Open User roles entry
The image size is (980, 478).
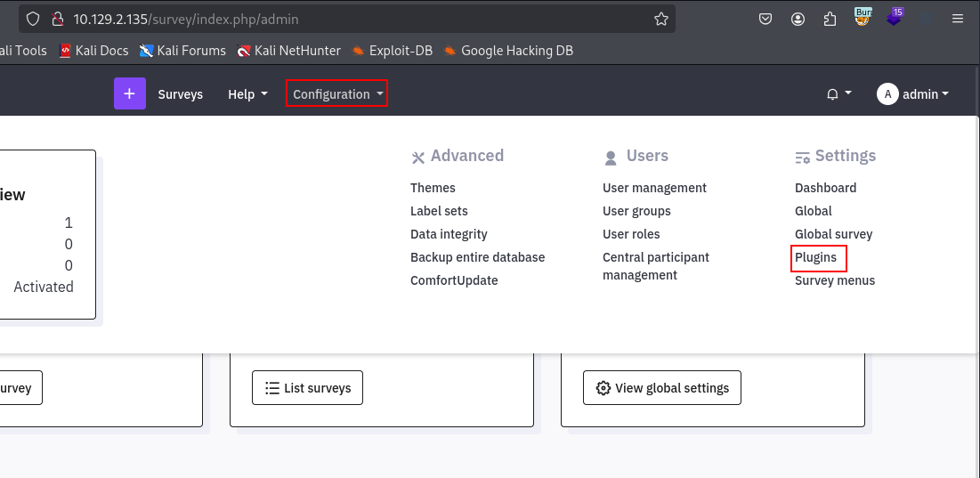631,234
